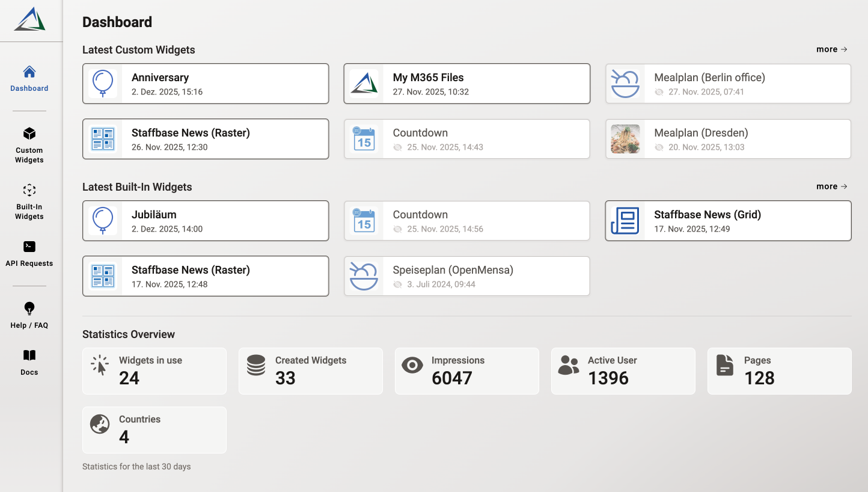Open the My M365 Files widget
The width and height of the screenshot is (868, 492).
click(x=466, y=84)
